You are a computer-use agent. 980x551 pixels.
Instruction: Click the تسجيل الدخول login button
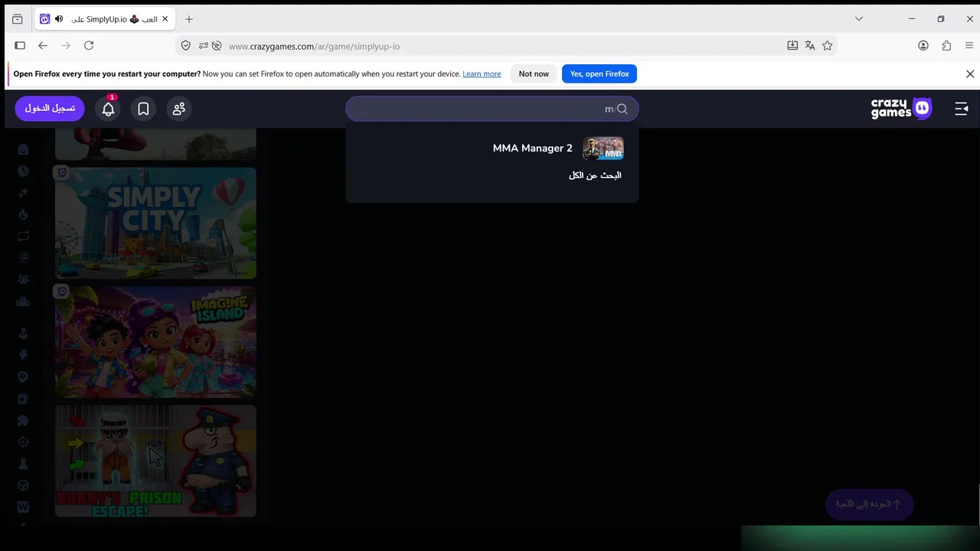coord(50,109)
